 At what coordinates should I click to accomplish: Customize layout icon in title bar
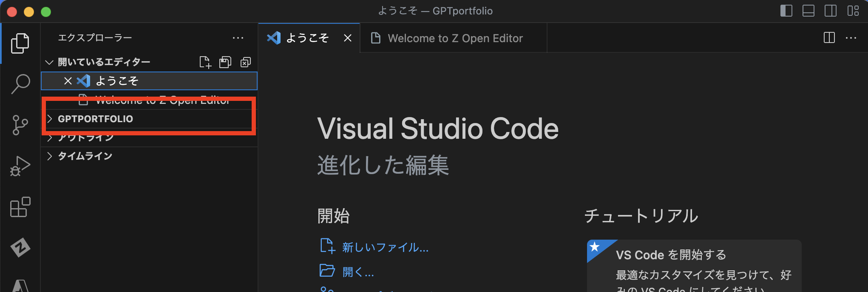tap(853, 11)
